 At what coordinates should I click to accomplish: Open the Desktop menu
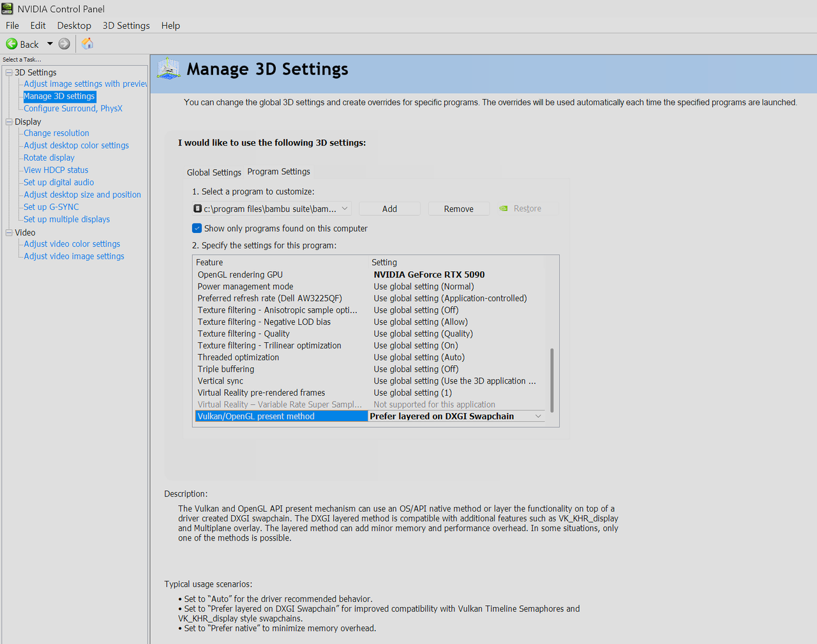[74, 26]
